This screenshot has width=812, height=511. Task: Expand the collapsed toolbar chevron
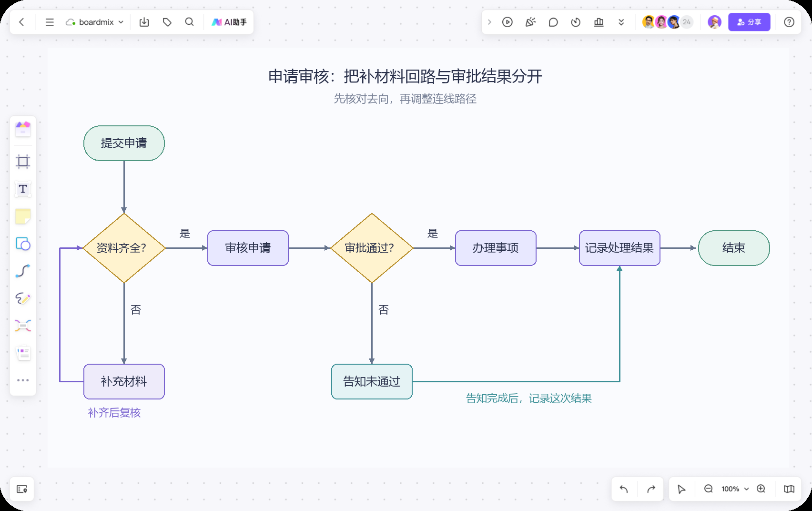pos(489,22)
